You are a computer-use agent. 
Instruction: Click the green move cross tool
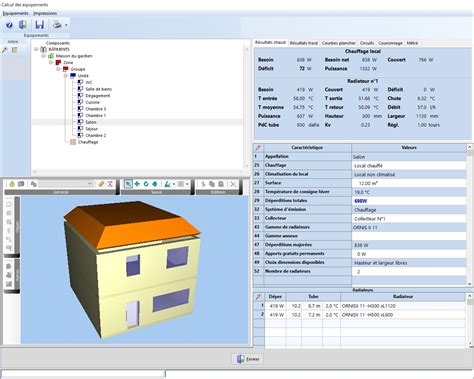(137, 184)
